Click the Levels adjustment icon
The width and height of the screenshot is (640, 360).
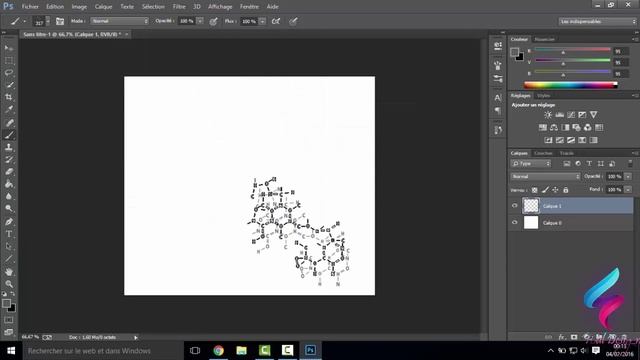[560, 115]
